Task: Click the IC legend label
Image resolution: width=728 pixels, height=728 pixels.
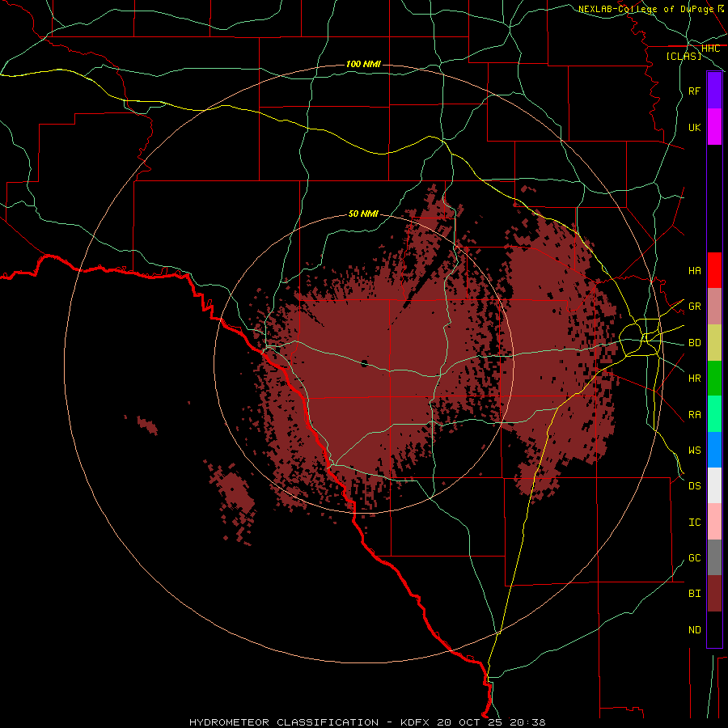Action: (x=695, y=523)
